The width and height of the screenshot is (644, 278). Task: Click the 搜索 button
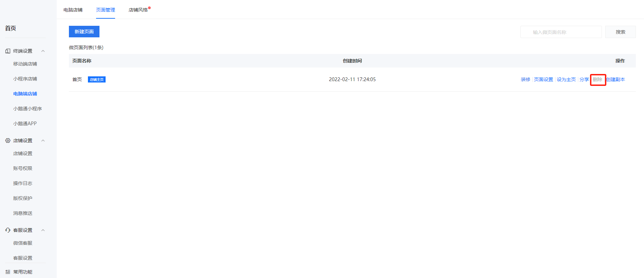click(x=621, y=32)
